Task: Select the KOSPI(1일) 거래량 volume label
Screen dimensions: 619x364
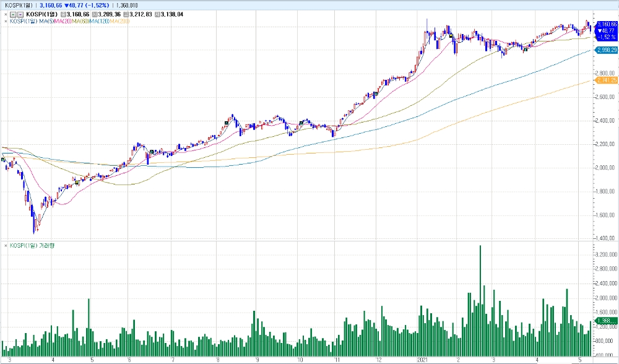Action: coord(30,246)
